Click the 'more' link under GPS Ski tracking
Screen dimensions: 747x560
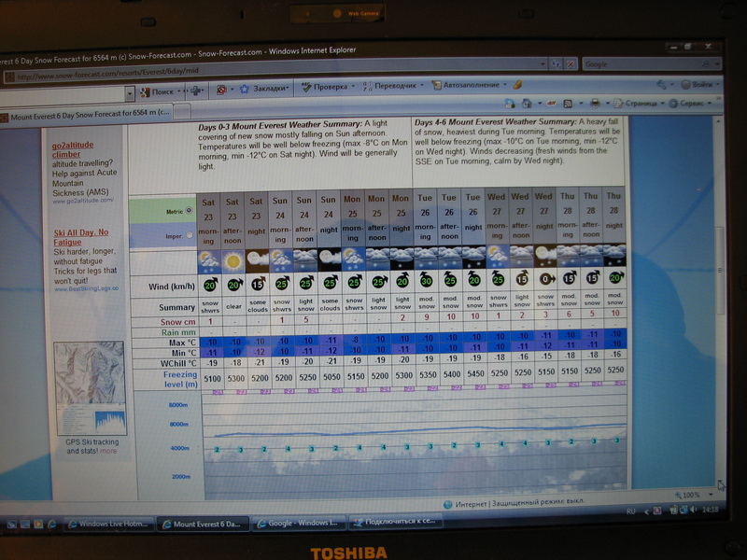click(x=108, y=451)
